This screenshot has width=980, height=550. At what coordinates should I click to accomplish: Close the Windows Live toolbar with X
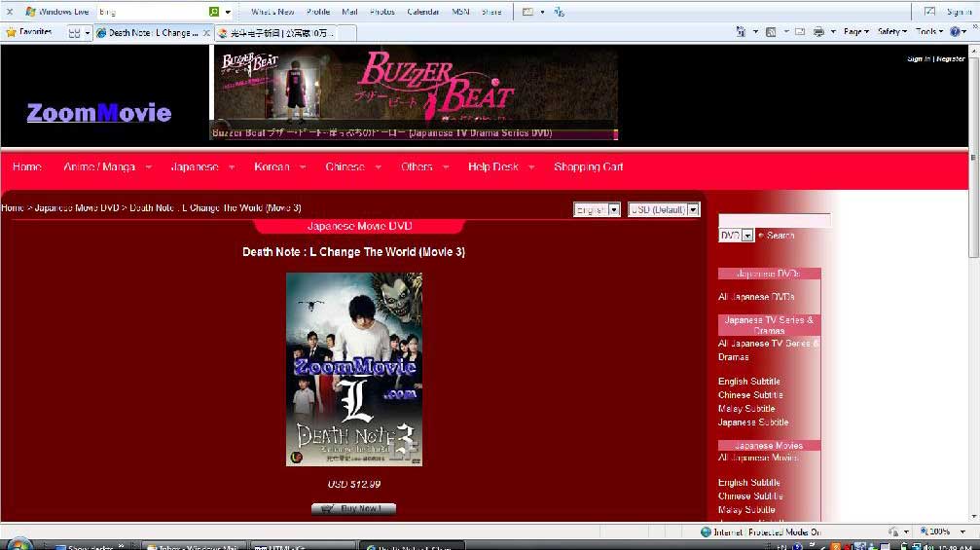pos(10,12)
